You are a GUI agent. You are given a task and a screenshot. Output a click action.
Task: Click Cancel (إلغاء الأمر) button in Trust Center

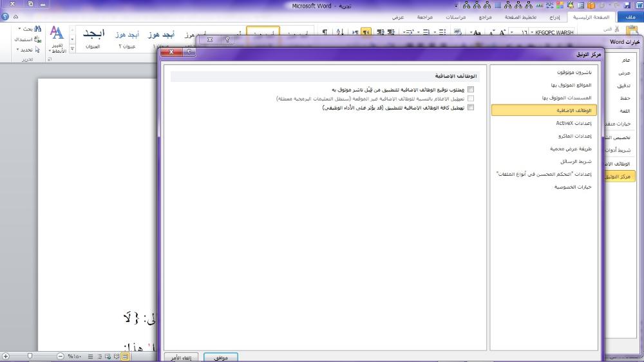click(x=181, y=357)
